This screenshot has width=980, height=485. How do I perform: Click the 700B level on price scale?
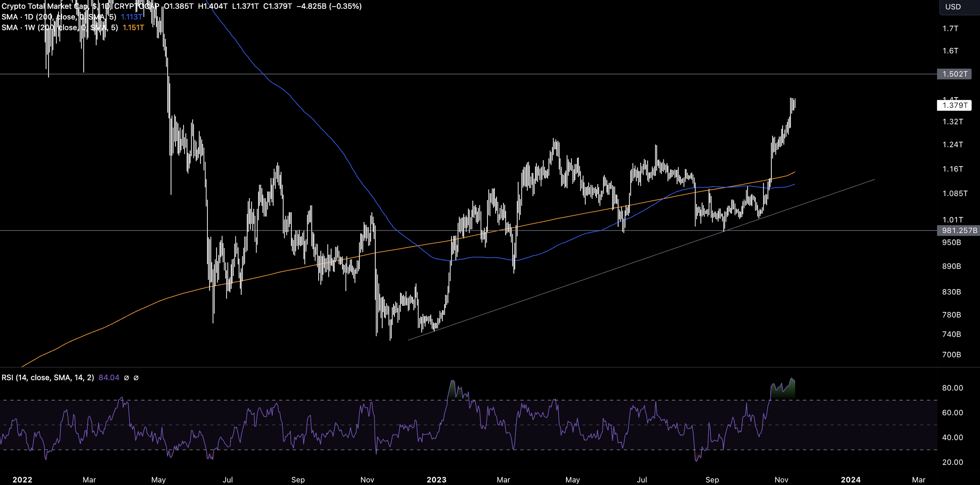[951, 354]
